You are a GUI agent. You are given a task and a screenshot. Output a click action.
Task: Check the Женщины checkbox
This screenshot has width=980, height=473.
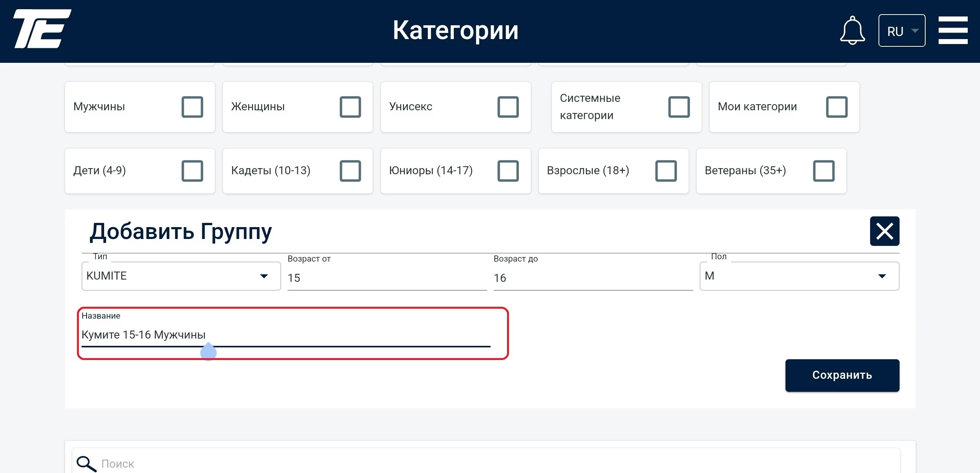click(350, 107)
